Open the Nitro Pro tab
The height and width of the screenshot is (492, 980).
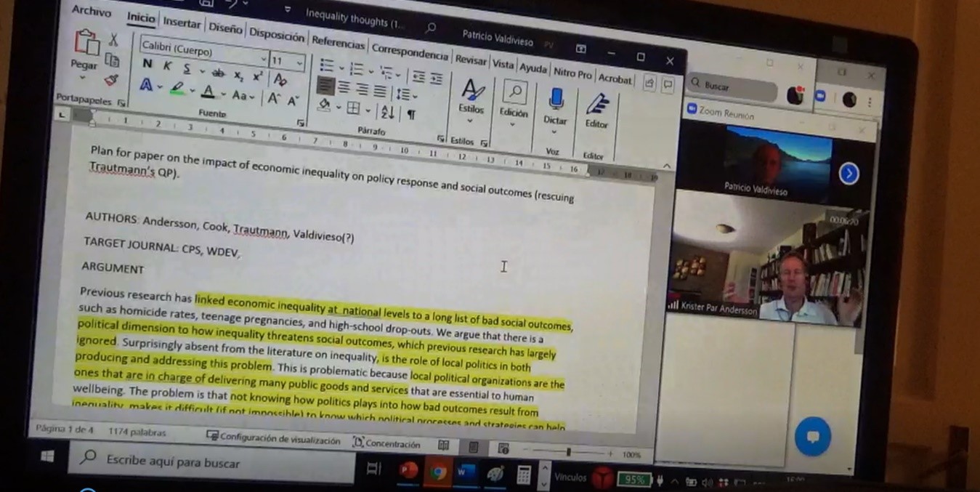(573, 73)
